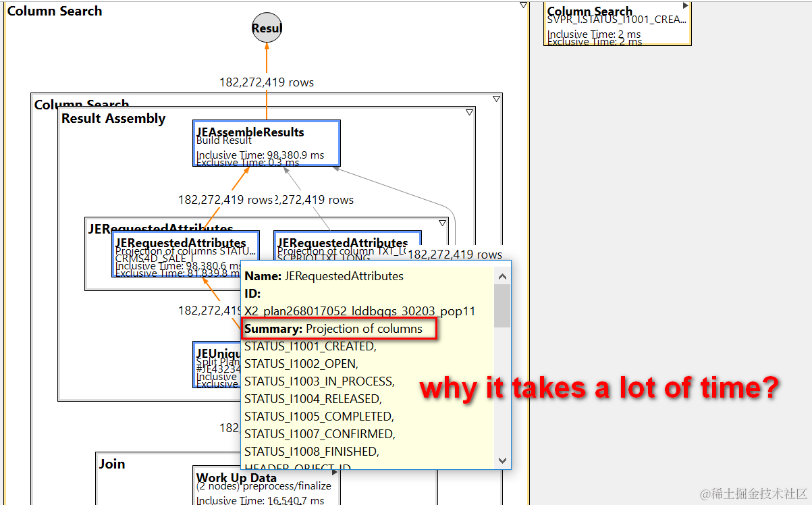Collapse the JERequestedAttributes group box
Image resolution: width=812 pixels, height=505 pixels.
point(443,223)
